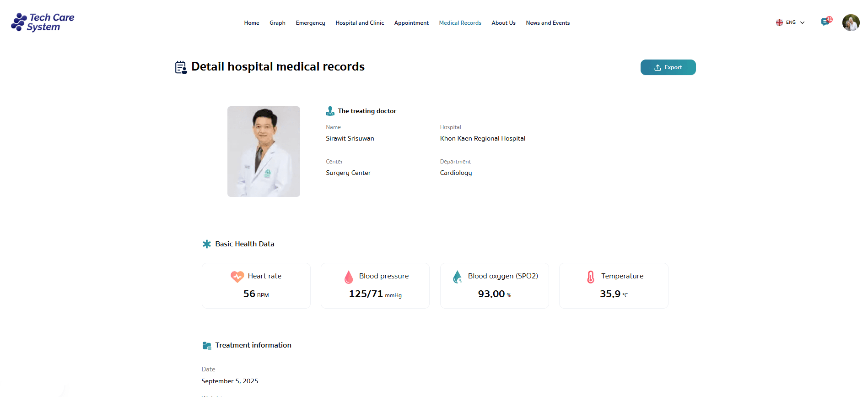Navigate to Emergency page
Viewport: 868px width, 397px height.
coord(310,23)
